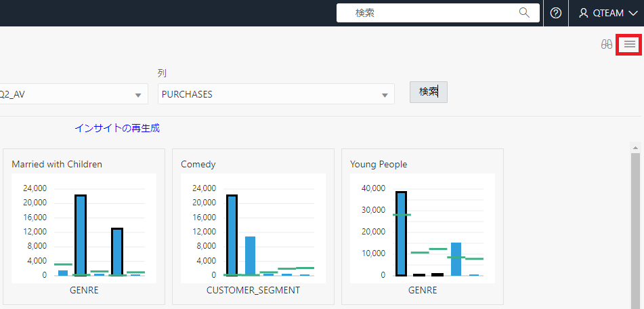Click the GENRE label under Young People chart
The height and width of the screenshot is (309, 644).
click(423, 290)
